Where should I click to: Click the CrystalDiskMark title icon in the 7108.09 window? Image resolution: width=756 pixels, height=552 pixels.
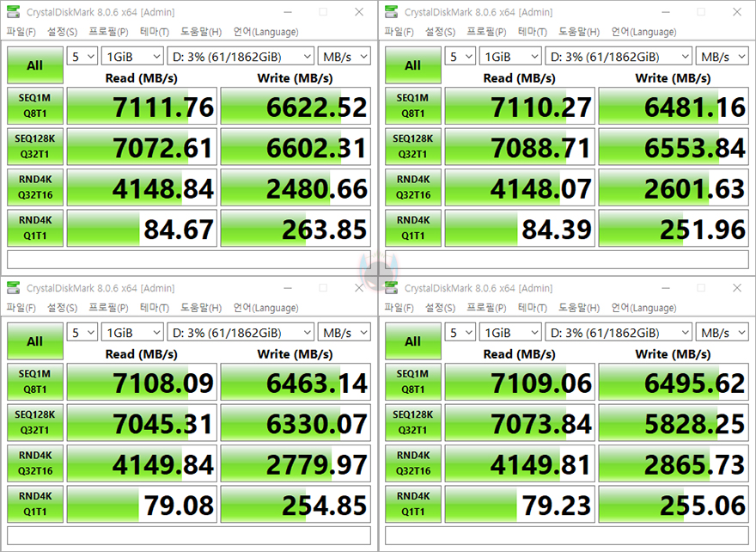[14, 288]
